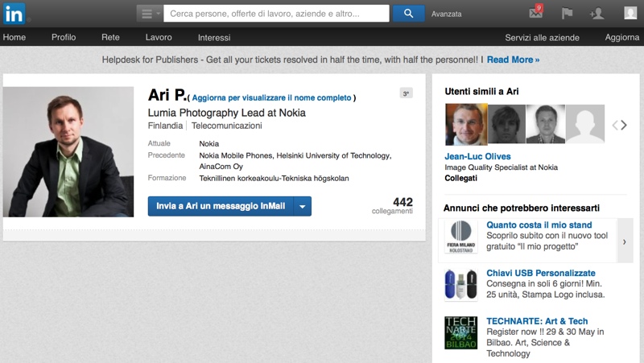
Task: Click the Aggiorna menu item
Action: 621,37
